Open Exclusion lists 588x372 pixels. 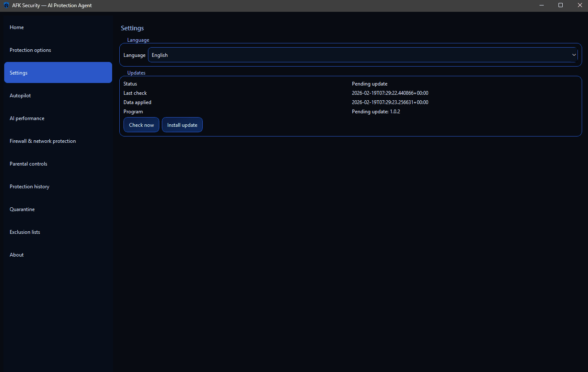point(25,232)
